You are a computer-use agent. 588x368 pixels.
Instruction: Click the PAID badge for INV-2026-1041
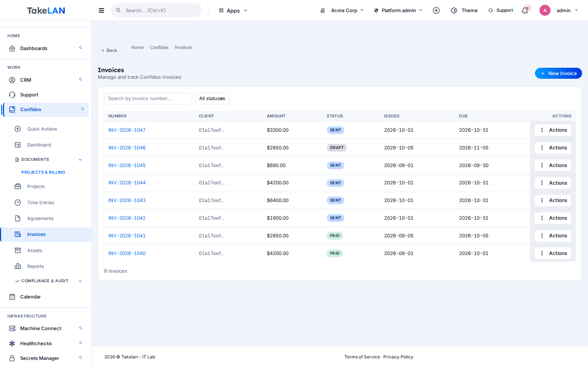(334, 236)
